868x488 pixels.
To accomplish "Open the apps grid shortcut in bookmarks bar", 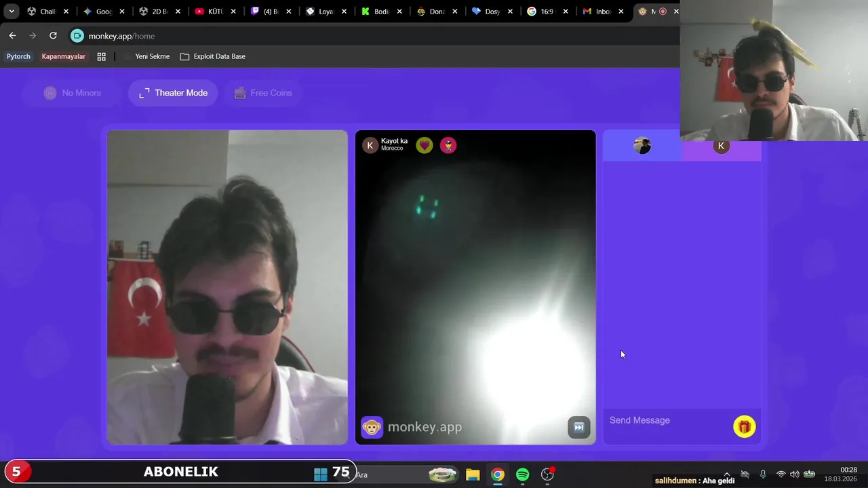I will click(x=102, y=56).
